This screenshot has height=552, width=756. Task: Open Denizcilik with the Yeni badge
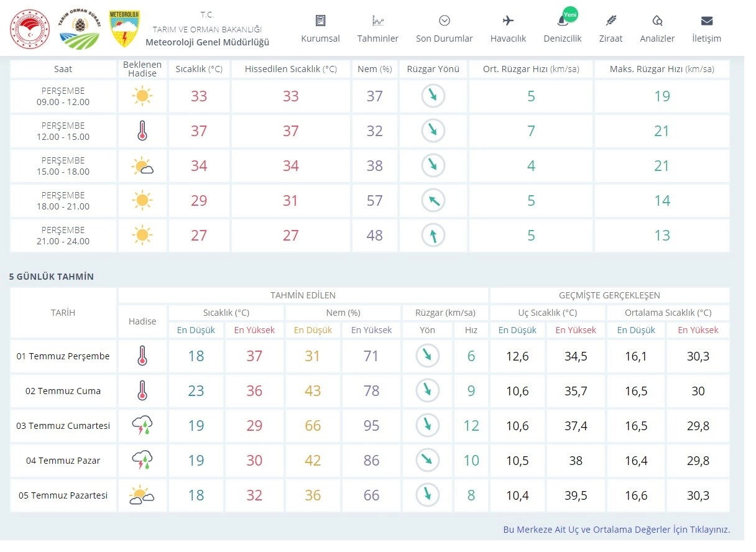click(x=562, y=29)
